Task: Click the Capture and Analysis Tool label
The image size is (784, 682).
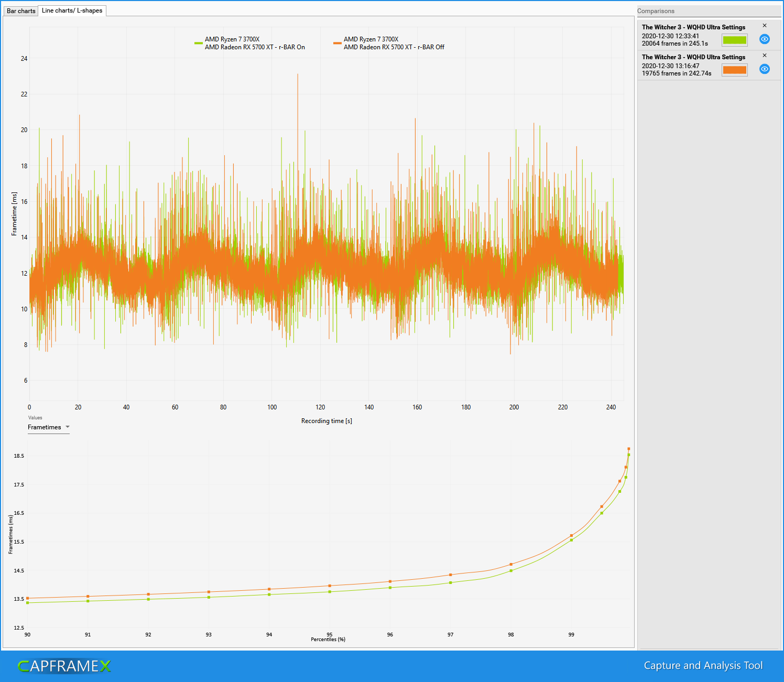Action: pos(703,665)
